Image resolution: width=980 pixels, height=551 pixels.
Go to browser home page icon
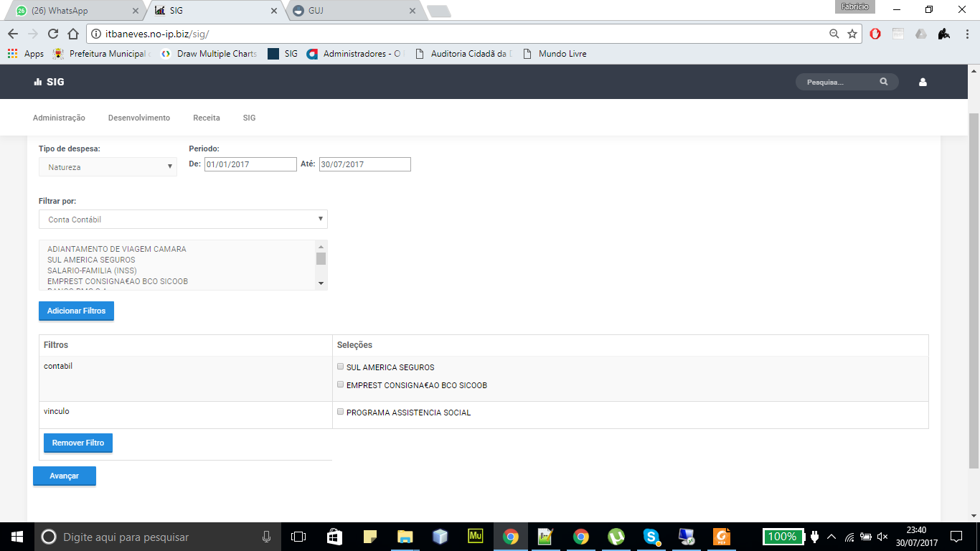point(72,34)
